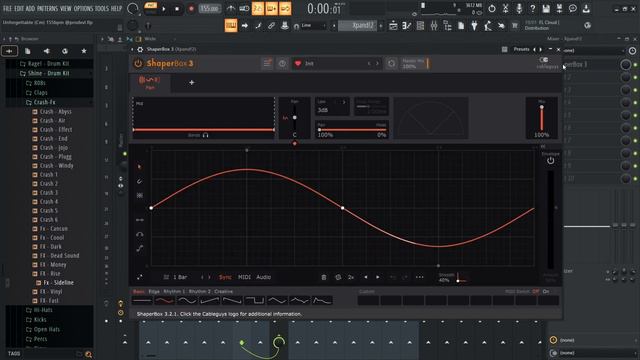Screen dimensions: 640x360
Task: Arm the record button
Action: [191, 9]
